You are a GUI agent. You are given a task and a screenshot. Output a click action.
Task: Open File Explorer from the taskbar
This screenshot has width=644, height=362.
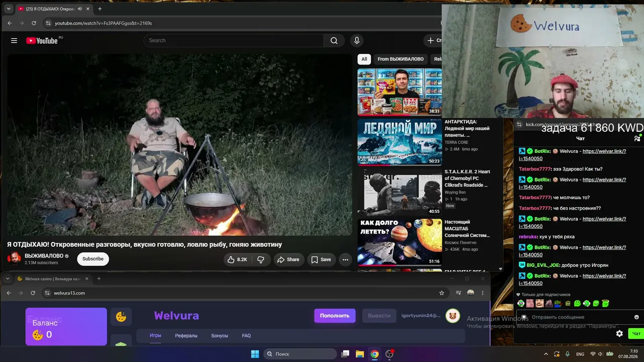point(360,354)
